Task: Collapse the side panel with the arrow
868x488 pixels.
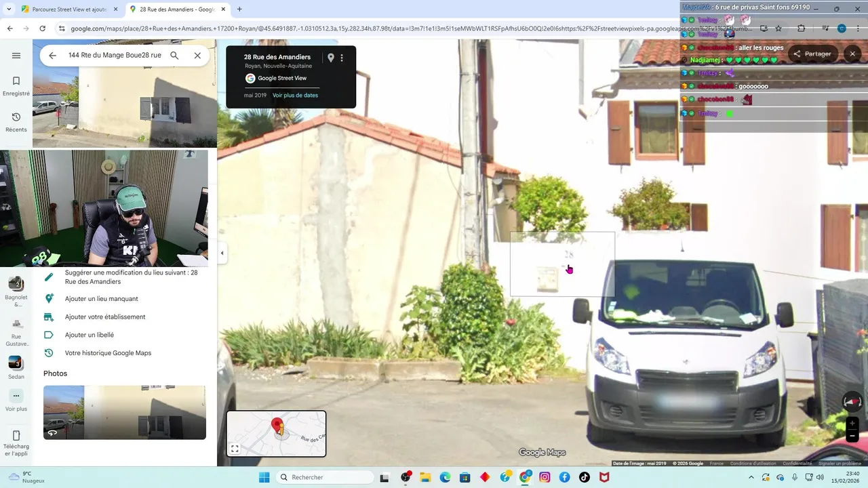Action: click(x=222, y=253)
